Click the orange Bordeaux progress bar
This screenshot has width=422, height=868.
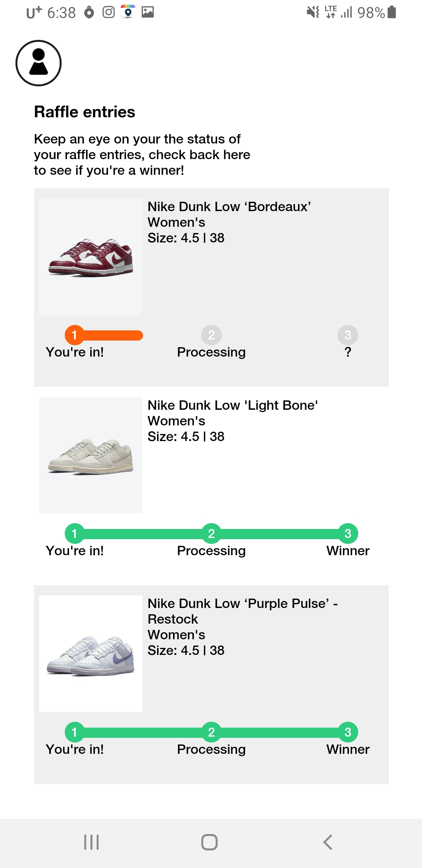(x=113, y=335)
